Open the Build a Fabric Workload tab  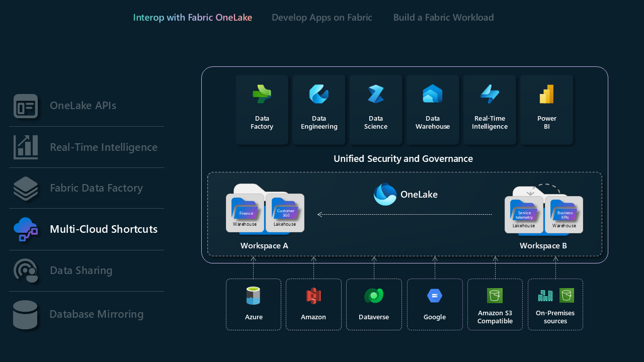(x=443, y=18)
